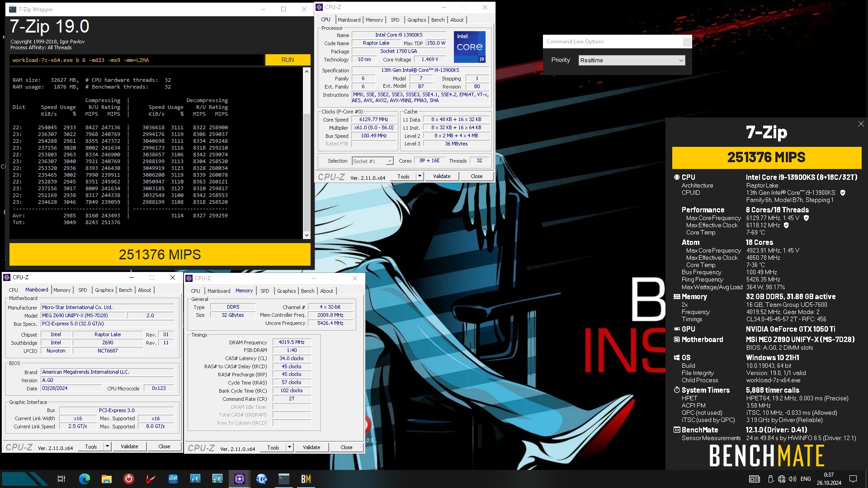The image size is (868, 488).
Task: Click the Raptor Lake code name field
Action: [376, 43]
